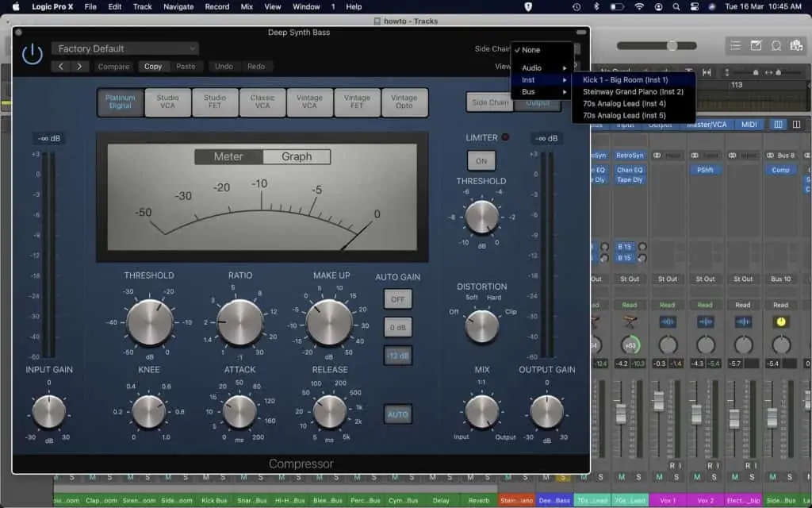
Task: Open the Wi-Fi menu bar icon
Action: [639, 6]
